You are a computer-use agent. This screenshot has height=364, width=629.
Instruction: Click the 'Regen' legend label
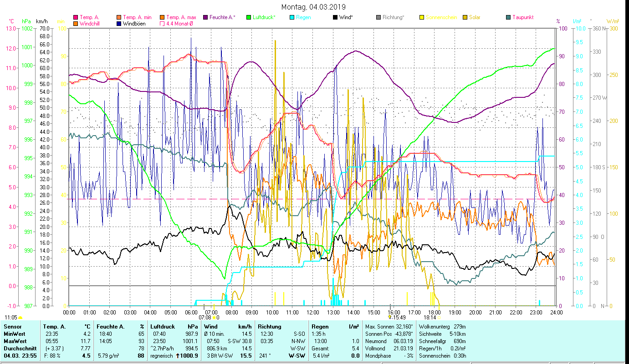[303, 18]
